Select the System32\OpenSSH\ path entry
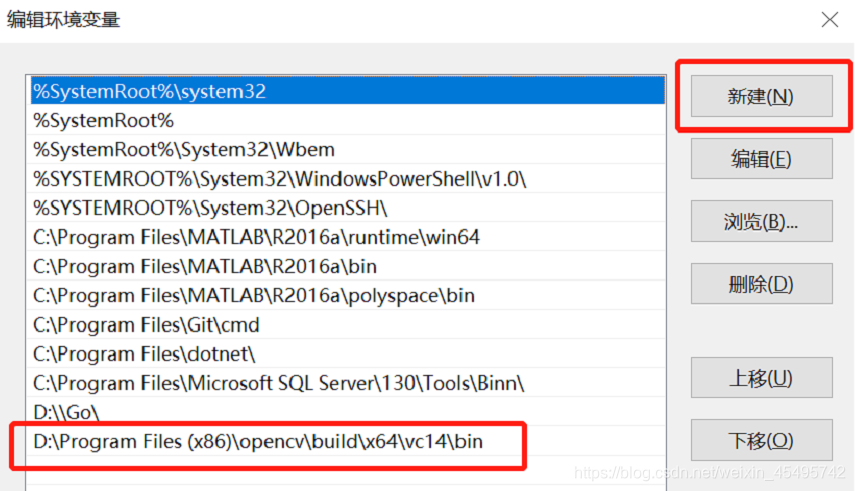Viewport: 855px width, 491px height. click(x=347, y=208)
